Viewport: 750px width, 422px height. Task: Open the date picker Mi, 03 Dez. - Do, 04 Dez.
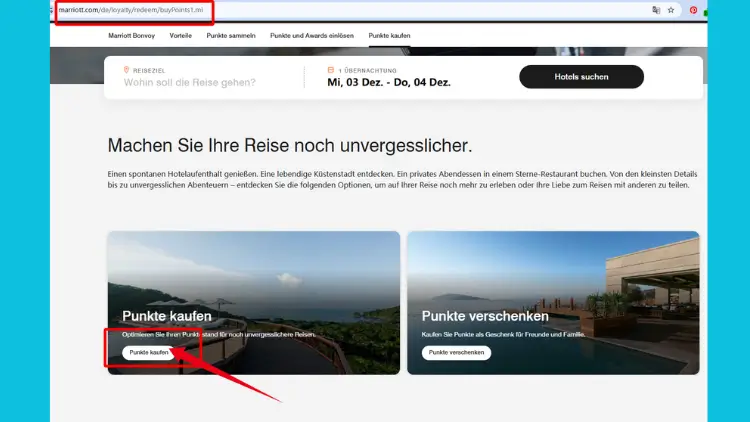389,82
